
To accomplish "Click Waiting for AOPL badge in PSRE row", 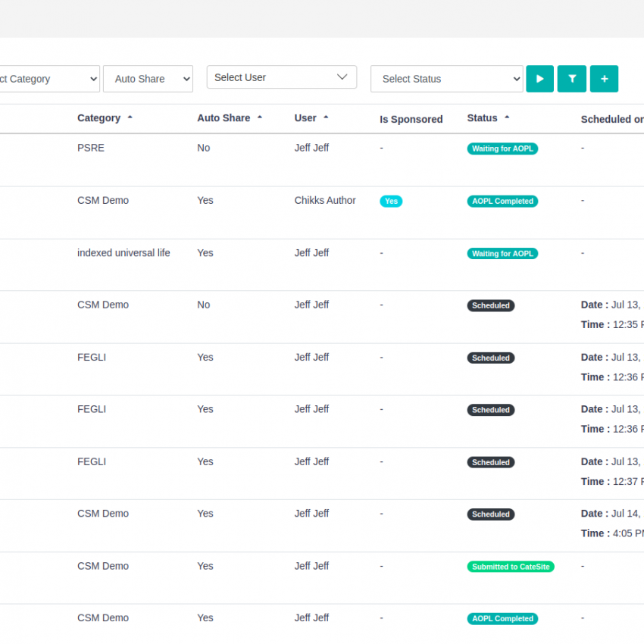I will tap(502, 148).
